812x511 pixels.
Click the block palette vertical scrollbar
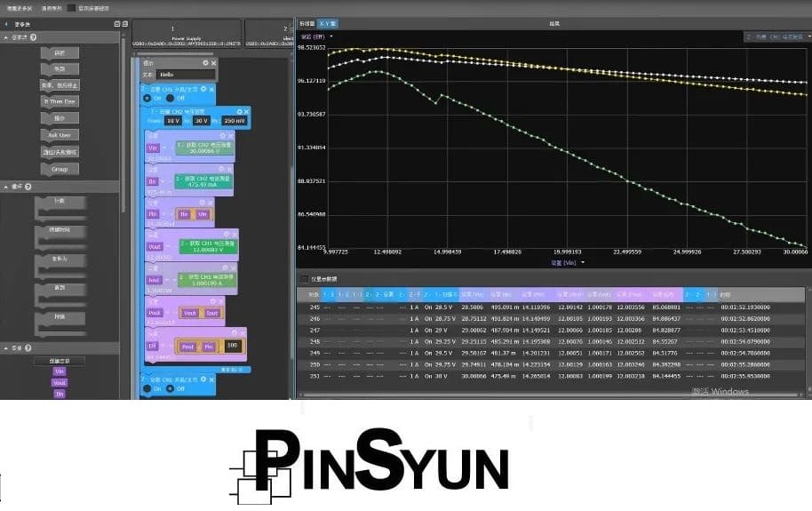[x=123, y=124]
